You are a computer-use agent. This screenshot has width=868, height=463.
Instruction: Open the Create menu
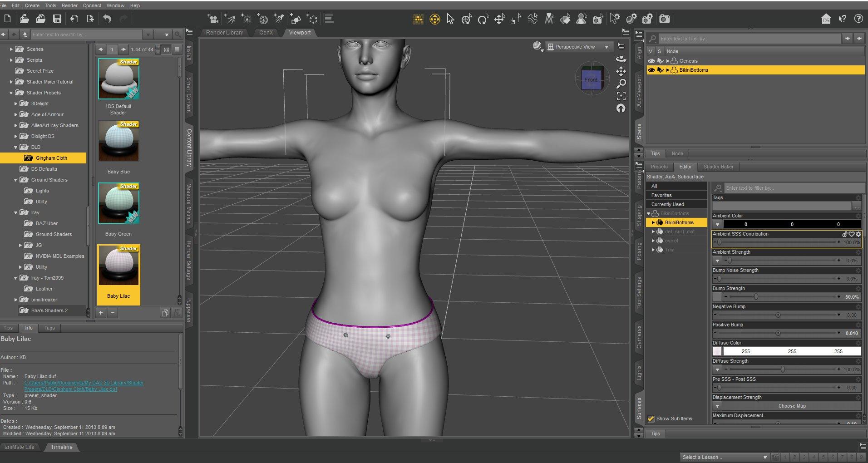click(32, 5)
